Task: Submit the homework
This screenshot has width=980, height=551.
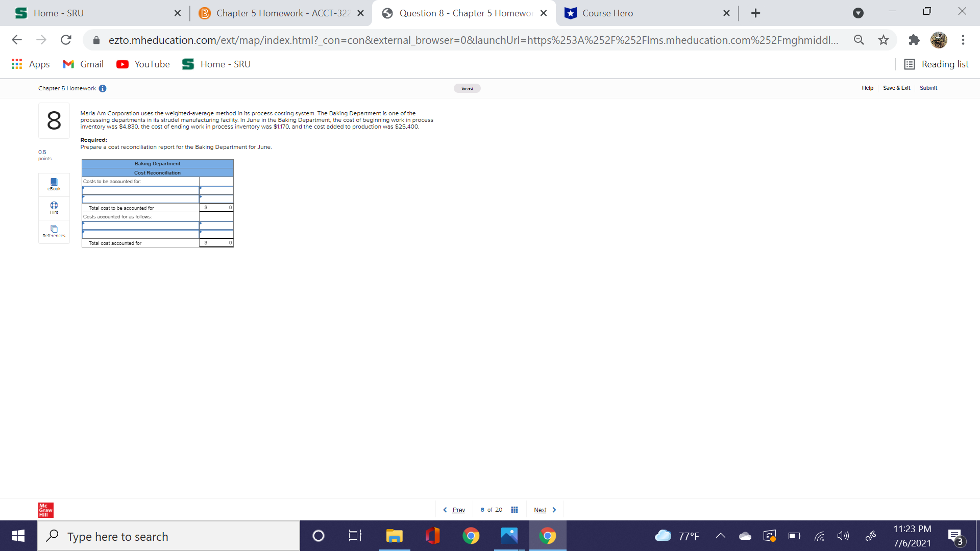Action: tap(928, 88)
